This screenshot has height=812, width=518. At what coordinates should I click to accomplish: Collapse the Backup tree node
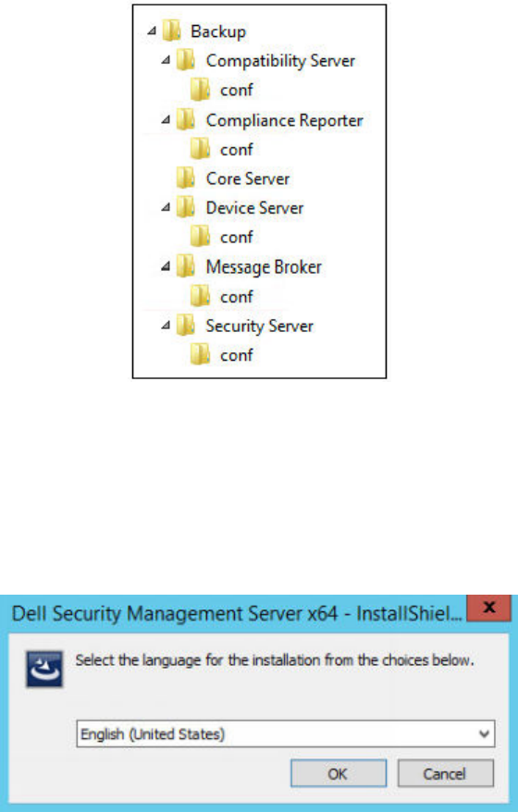152,31
